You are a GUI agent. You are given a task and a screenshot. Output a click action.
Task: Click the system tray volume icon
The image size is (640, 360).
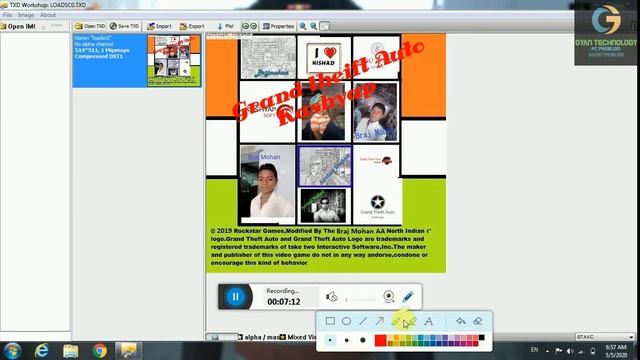click(x=570, y=351)
